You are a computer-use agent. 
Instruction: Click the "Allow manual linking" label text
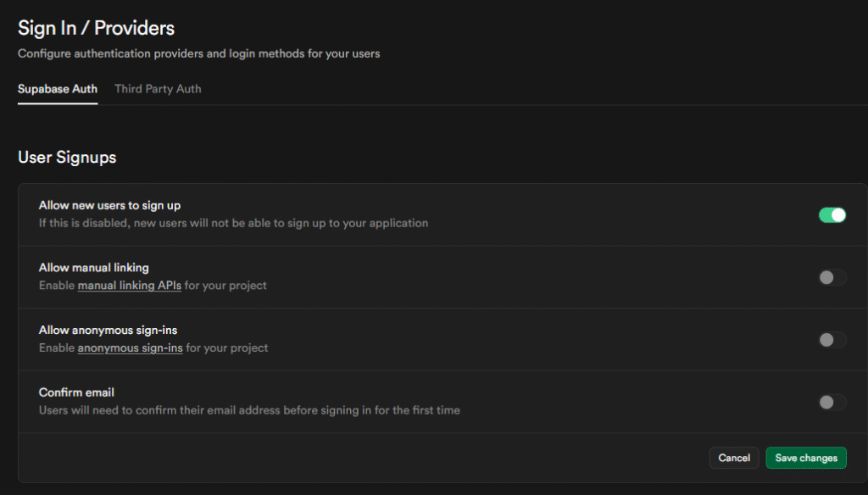point(94,268)
